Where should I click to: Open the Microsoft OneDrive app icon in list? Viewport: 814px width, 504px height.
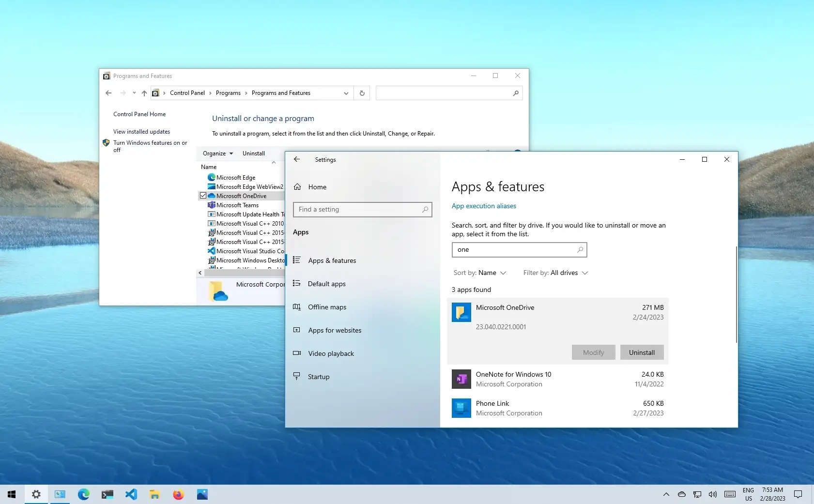tap(461, 312)
